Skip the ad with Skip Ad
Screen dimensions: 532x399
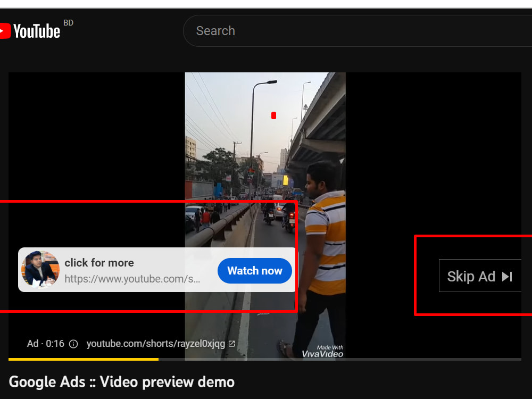tap(480, 276)
